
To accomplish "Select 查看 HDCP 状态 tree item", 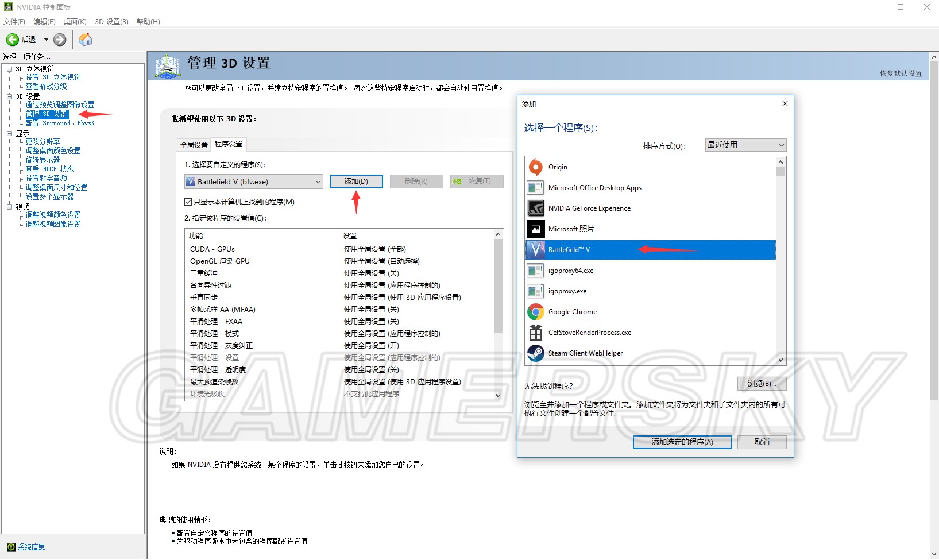I will [49, 169].
